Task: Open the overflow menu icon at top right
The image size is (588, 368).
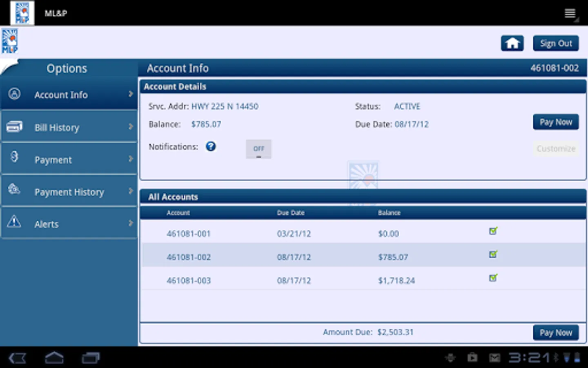Action: [x=571, y=13]
